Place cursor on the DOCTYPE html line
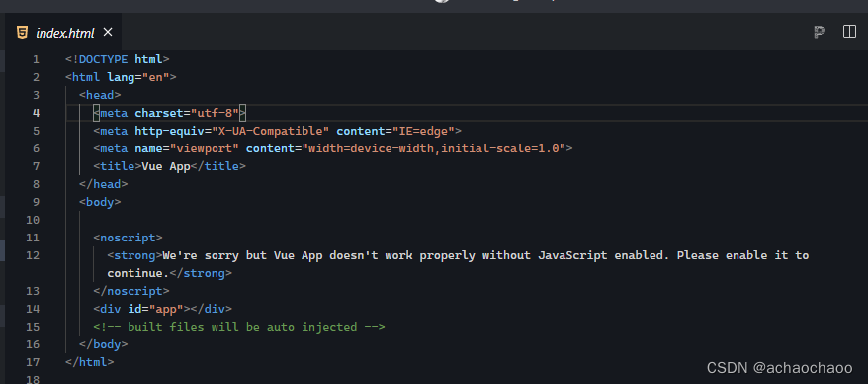 pos(118,59)
